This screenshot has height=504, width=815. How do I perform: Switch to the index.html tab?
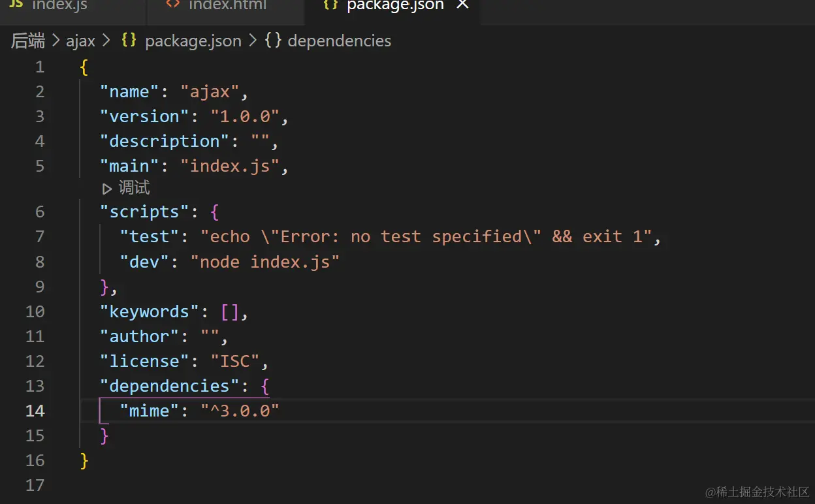click(x=226, y=7)
